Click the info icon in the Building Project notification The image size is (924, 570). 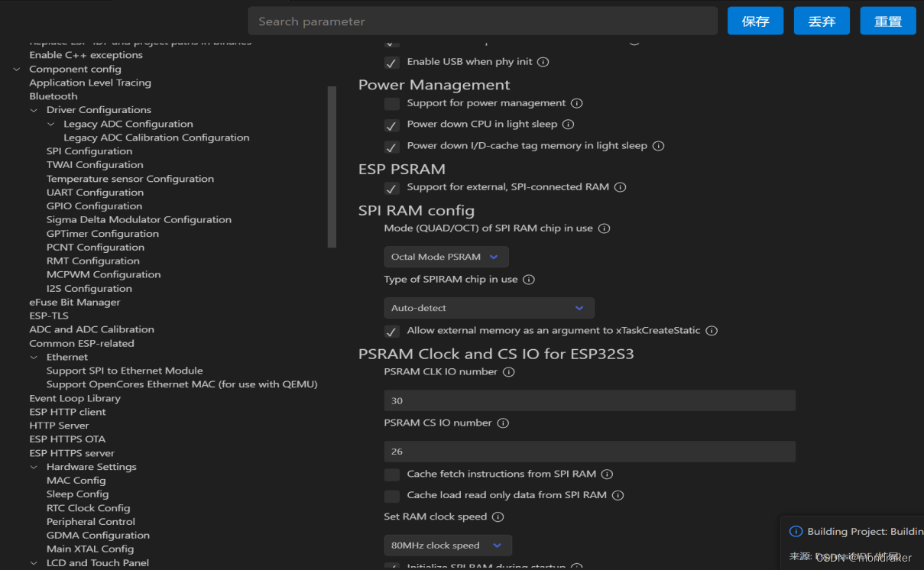click(796, 531)
